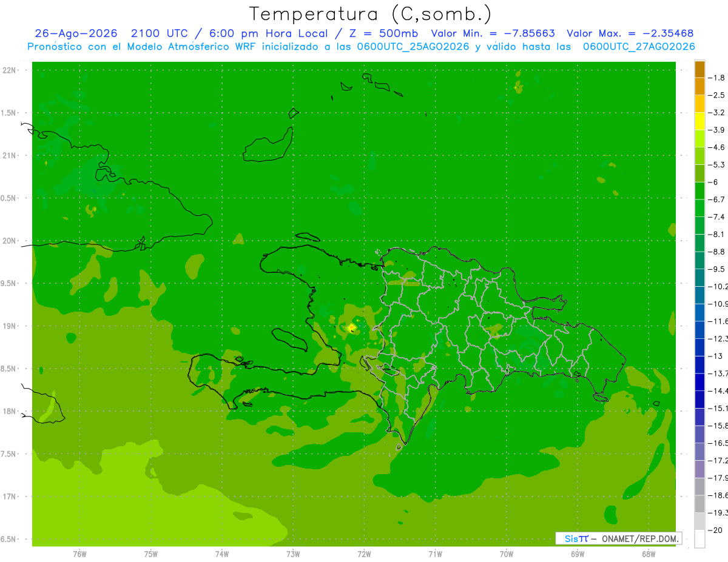This screenshot has height=562, width=728.
Task: Click the 'ONAMET/REP.DOM.' credit label
Action: (x=640, y=538)
